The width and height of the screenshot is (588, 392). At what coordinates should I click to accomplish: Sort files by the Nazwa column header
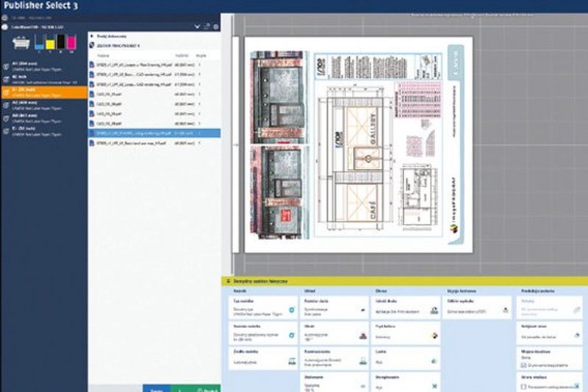click(103, 55)
